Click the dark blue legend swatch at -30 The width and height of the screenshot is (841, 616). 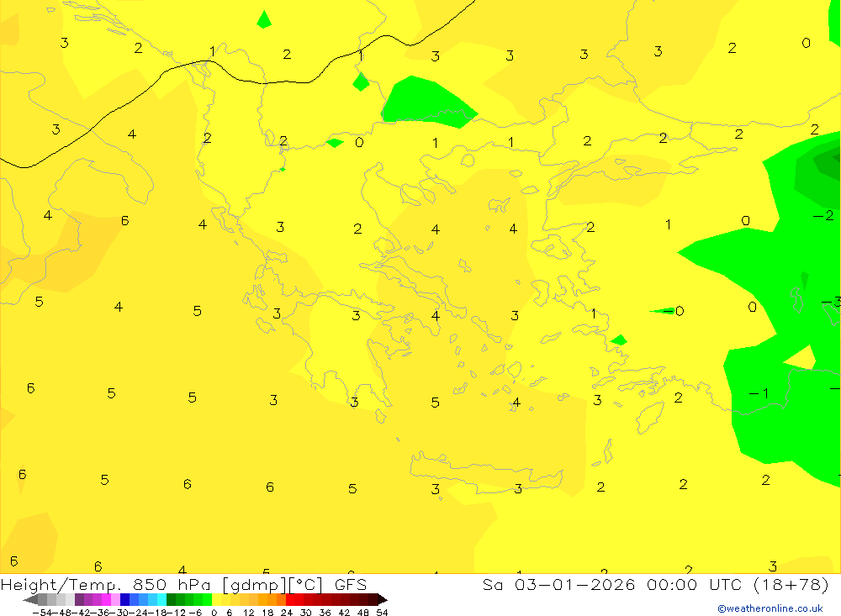point(124,599)
